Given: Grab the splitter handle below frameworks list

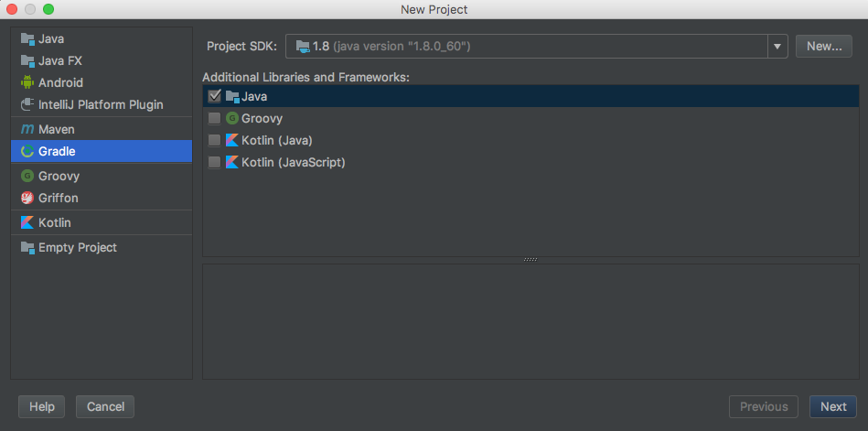Looking at the screenshot, I should click(530, 260).
